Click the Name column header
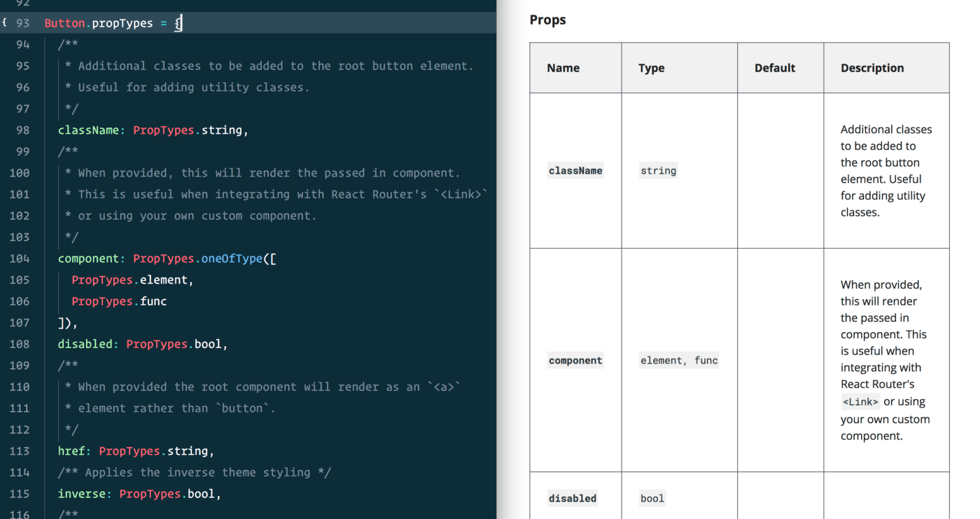980x519 pixels. pyautogui.click(x=563, y=68)
